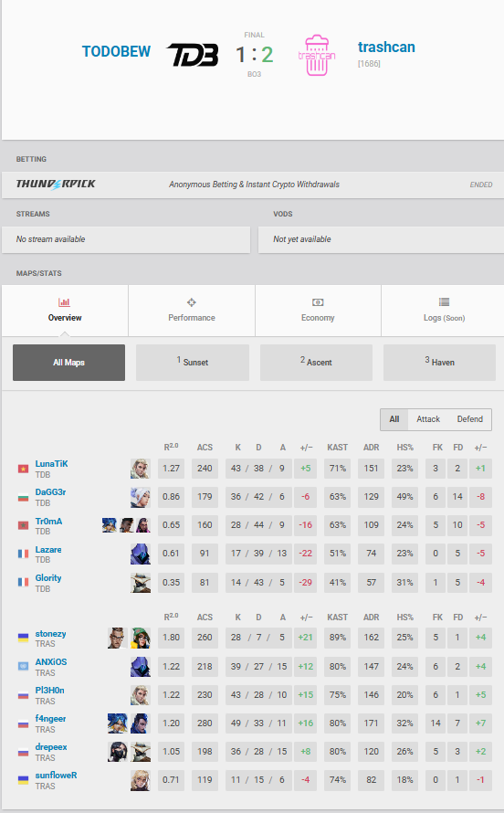This screenshot has width=504, height=813.
Task: Click drepeex's first agent portrait
Action: point(118,752)
